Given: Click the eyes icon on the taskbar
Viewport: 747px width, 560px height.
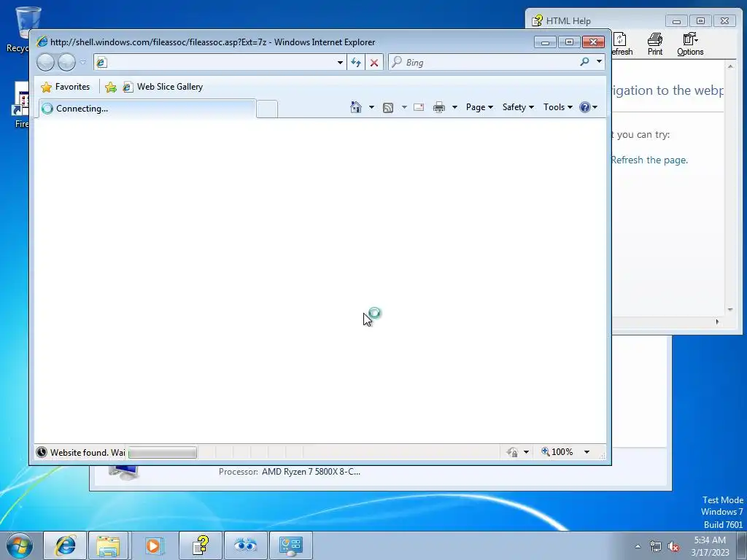Looking at the screenshot, I should click(245, 545).
